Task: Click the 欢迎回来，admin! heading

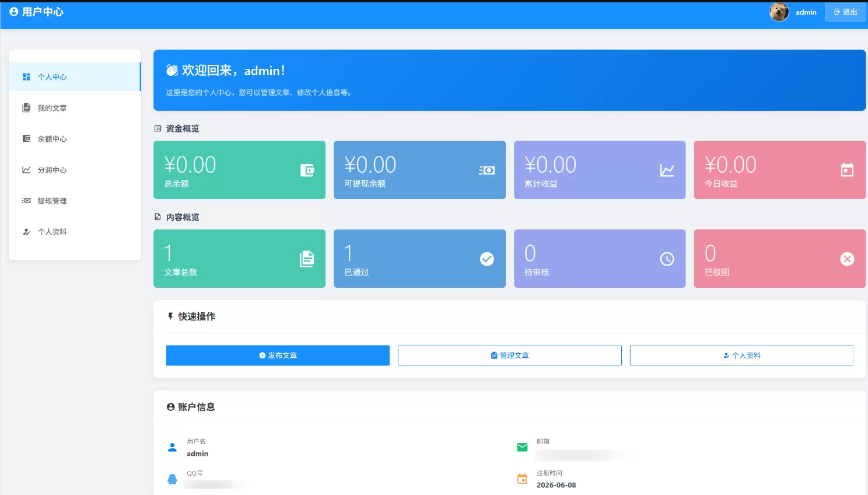Action: point(233,71)
